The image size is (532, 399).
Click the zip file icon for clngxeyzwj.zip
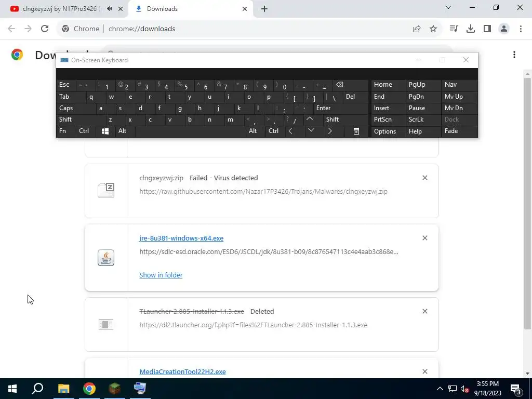tap(106, 190)
